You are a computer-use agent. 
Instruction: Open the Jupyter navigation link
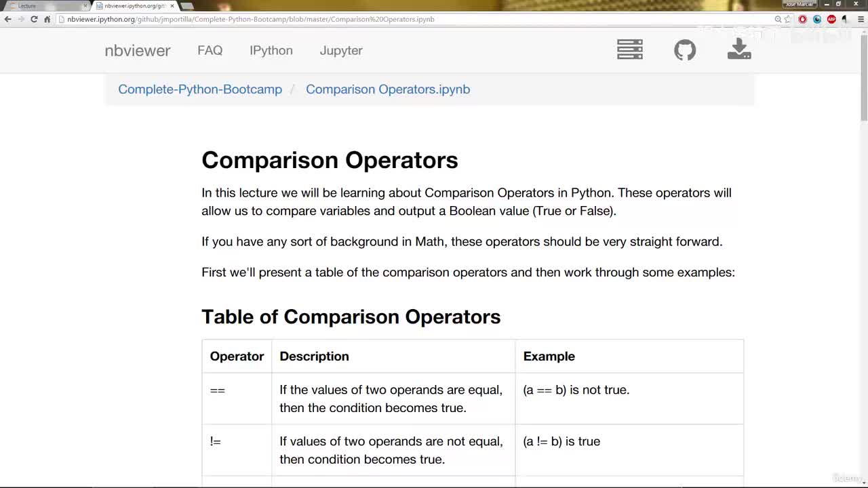(x=341, y=50)
